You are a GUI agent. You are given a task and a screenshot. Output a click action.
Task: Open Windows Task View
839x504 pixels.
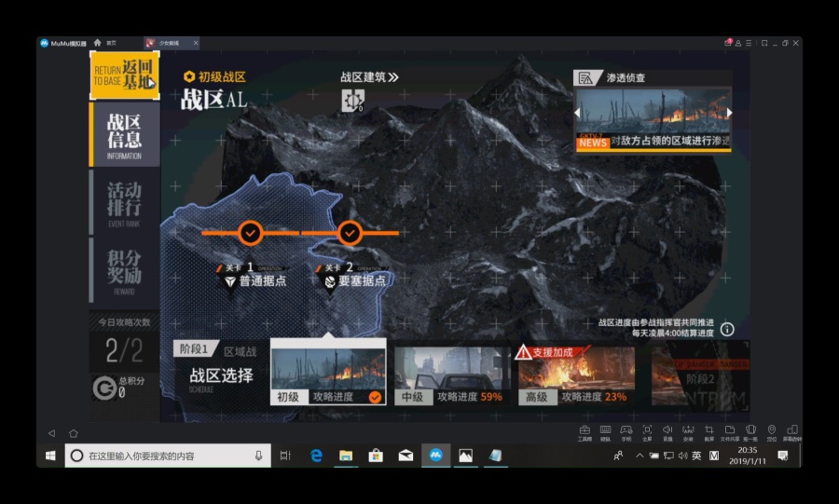coord(286,456)
